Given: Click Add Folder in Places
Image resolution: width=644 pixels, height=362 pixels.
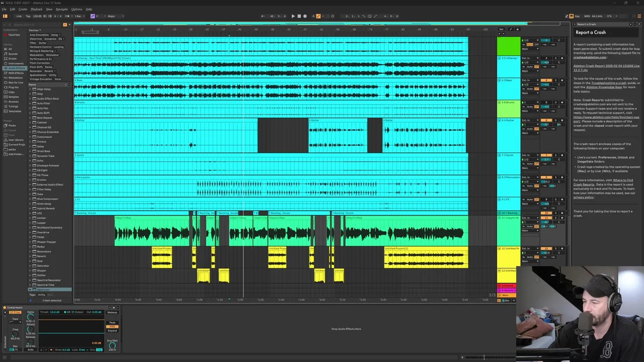Looking at the screenshot, I should (x=15, y=154).
